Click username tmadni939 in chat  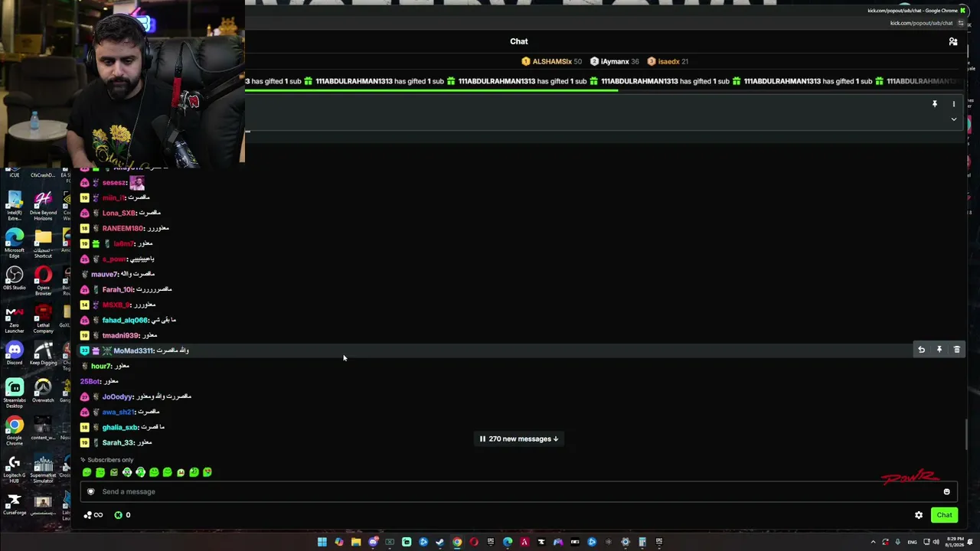(120, 335)
